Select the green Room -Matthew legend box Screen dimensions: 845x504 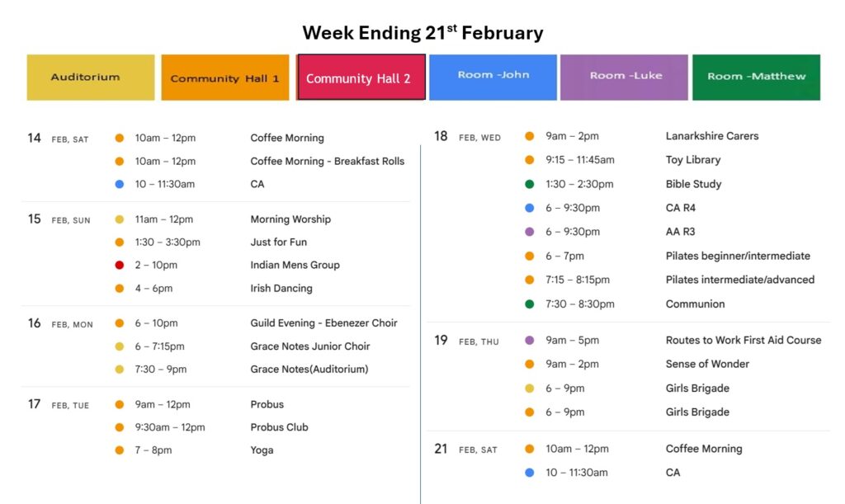coord(756,77)
